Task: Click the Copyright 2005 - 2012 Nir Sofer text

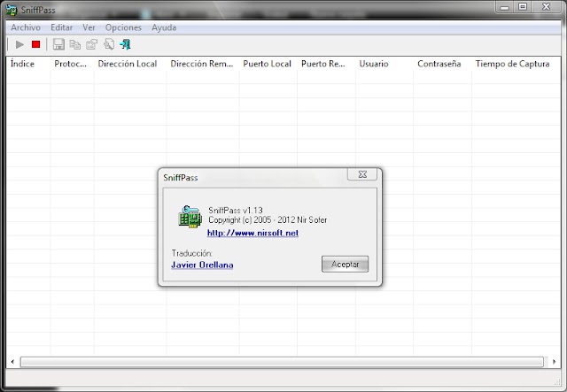Action: [x=268, y=220]
